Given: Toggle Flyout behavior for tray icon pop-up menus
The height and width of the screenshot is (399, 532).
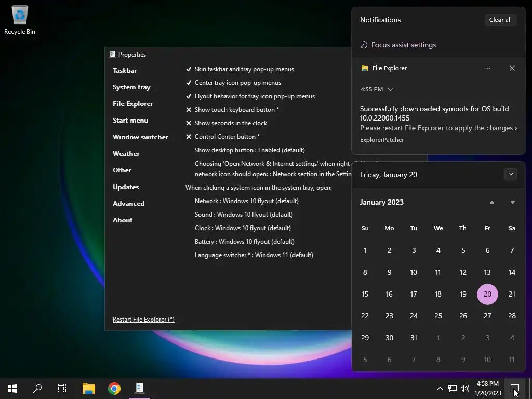Looking at the screenshot, I should (x=250, y=96).
